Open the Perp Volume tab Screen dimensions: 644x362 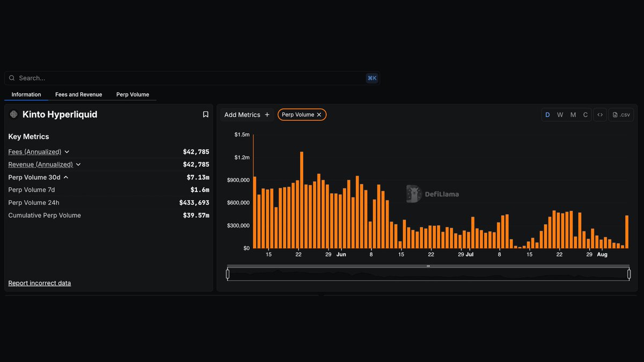(133, 94)
